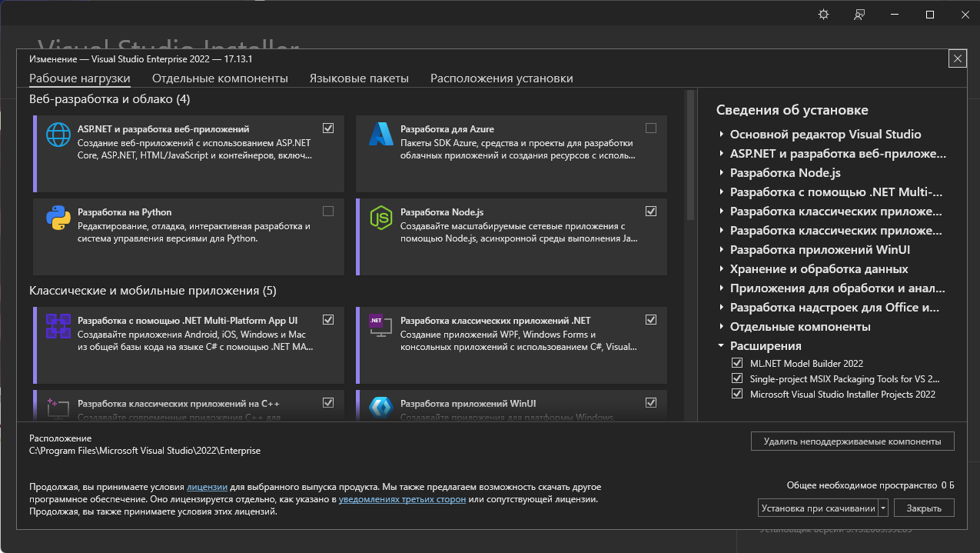Open the Языковые пакеты tab

tap(359, 78)
